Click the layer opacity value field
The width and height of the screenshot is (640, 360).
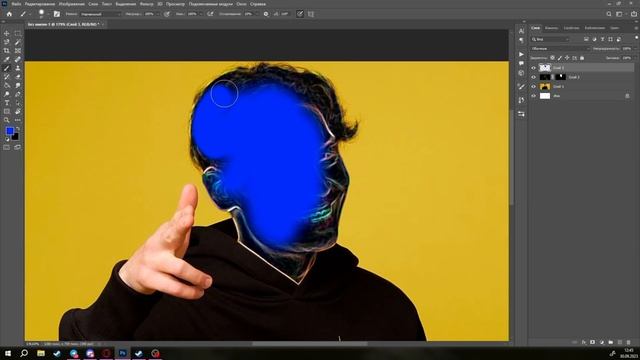click(627, 49)
